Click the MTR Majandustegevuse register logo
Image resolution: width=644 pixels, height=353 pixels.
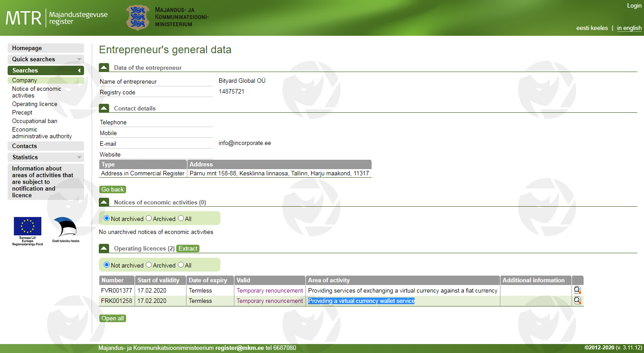click(x=57, y=18)
